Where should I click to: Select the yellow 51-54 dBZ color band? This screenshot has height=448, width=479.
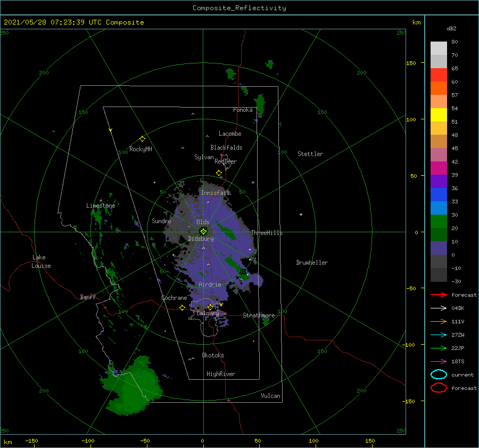coord(439,115)
